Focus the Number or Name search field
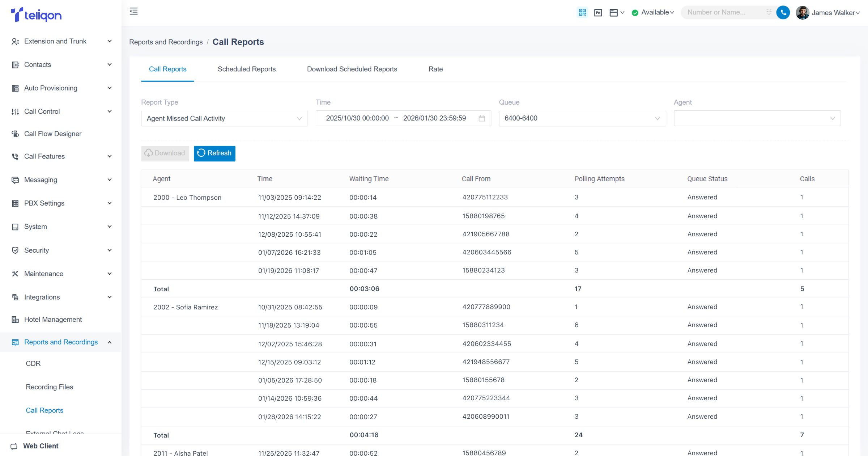The width and height of the screenshot is (868, 456). tap(723, 12)
